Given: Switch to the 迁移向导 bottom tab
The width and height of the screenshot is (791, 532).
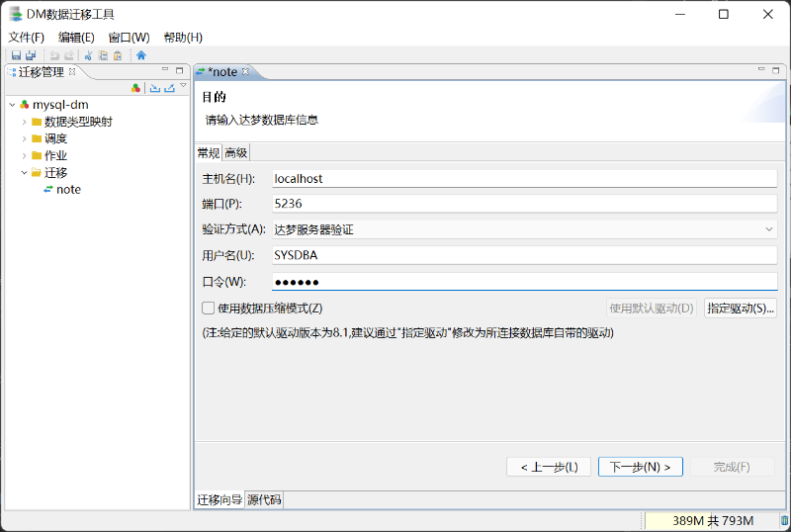Looking at the screenshot, I should [x=220, y=499].
